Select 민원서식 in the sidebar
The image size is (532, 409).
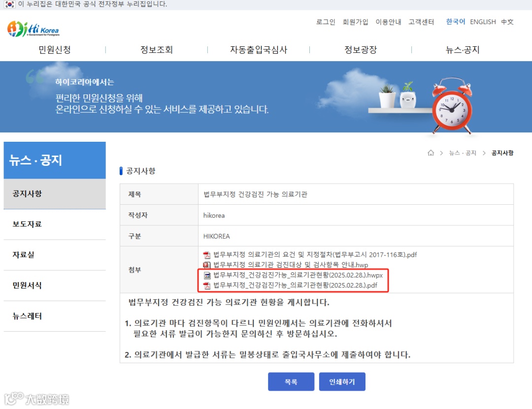click(x=55, y=285)
